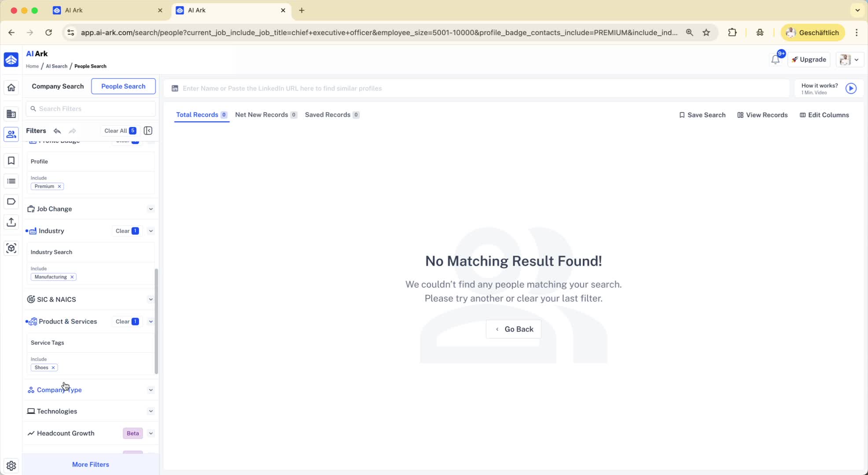Open the companies building icon in sidebar
Image resolution: width=868 pixels, height=475 pixels.
(x=11, y=114)
